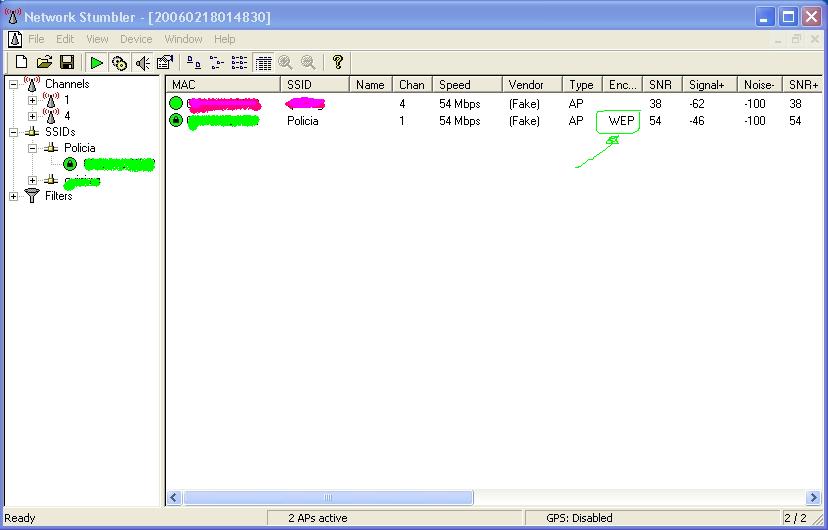This screenshot has width=828, height=530.
Task: Collapse the SSIDs tree node
Action: pos(13,132)
